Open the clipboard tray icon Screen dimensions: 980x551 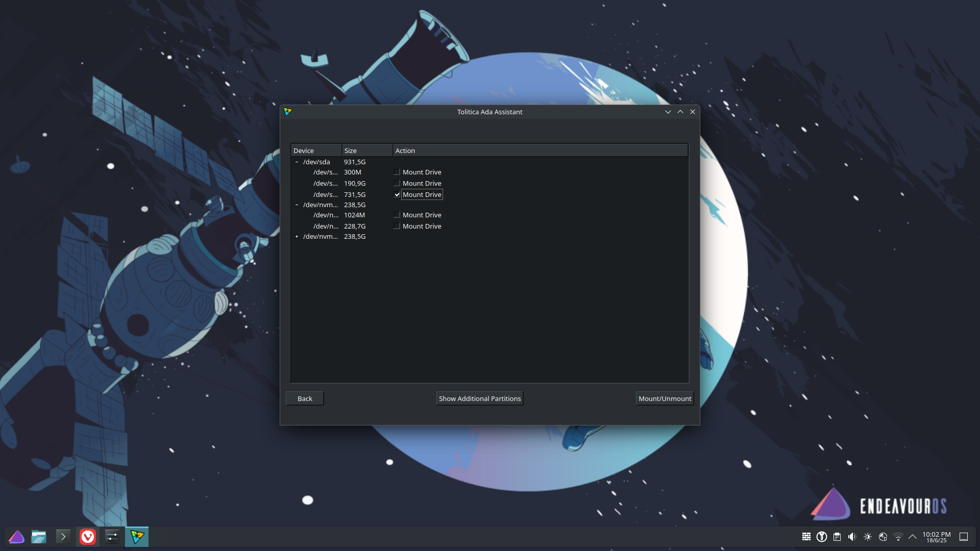(x=837, y=537)
